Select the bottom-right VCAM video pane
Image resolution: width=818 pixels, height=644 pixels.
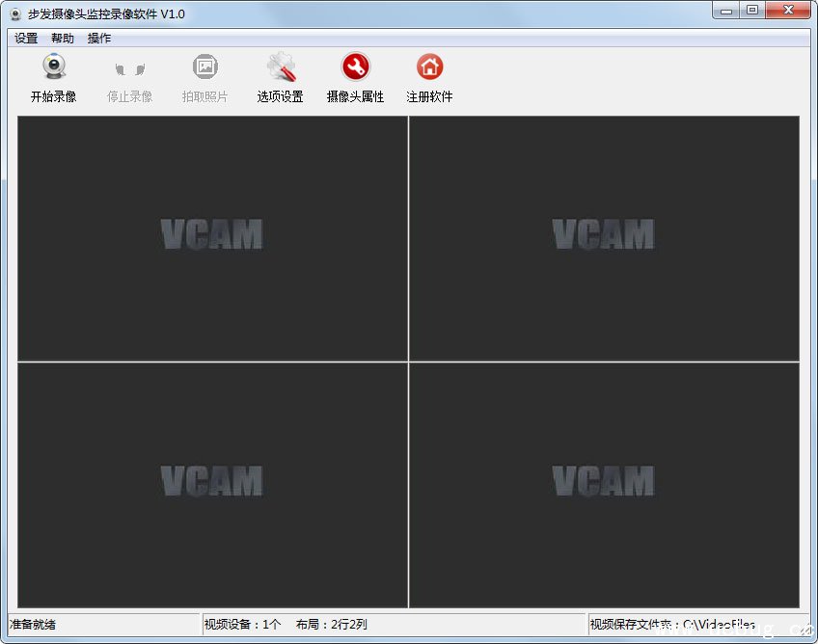(604, 485)
